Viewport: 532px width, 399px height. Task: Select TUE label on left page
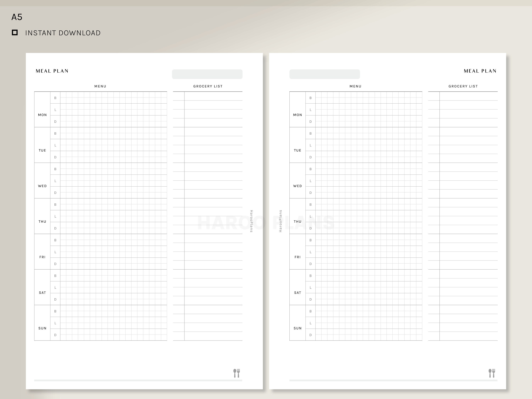pos(42,151)
